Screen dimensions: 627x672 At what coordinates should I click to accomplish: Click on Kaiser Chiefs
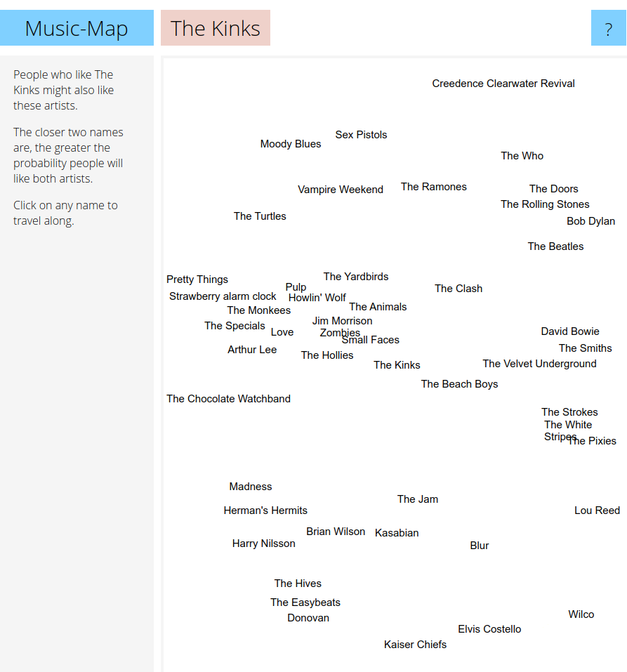point(415,644)
